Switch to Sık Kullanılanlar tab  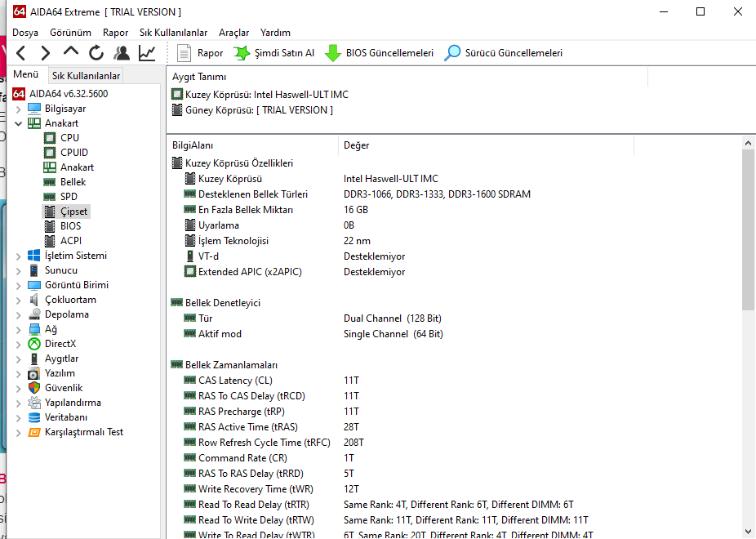[x=86, y=76]
